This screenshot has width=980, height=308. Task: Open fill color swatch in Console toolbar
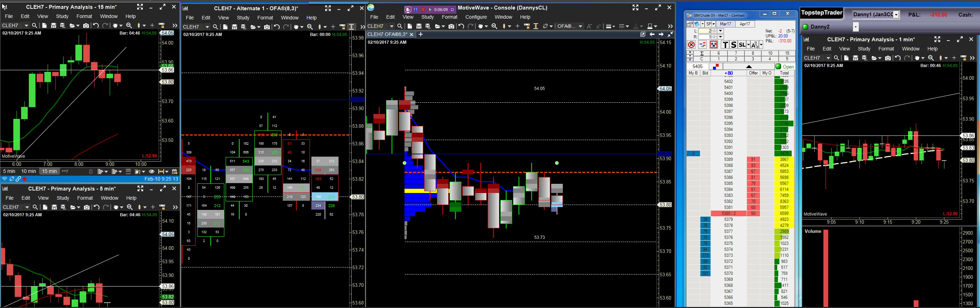(650, 26)
